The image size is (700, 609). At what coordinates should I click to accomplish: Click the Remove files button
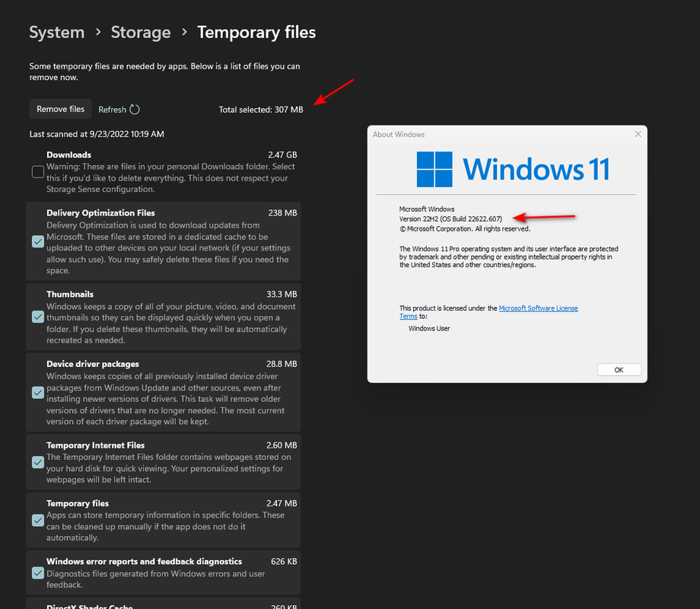[x=60, y=109]
